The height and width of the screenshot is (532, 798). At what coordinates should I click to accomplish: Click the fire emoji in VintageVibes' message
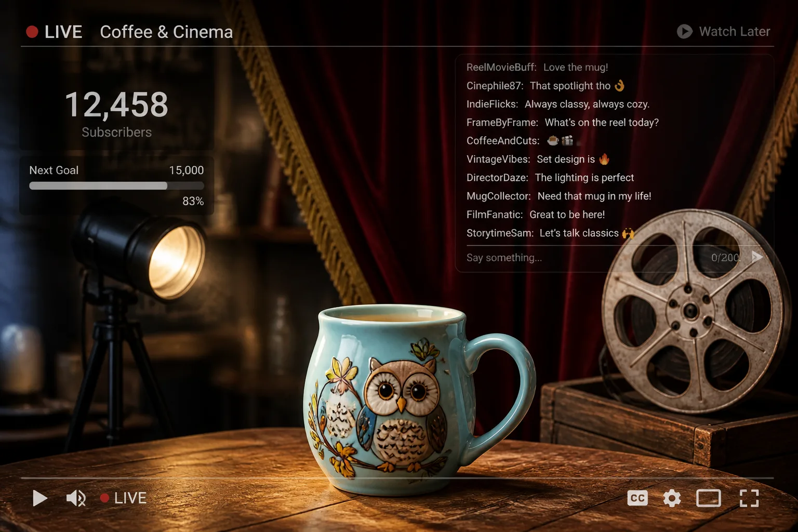604,158
